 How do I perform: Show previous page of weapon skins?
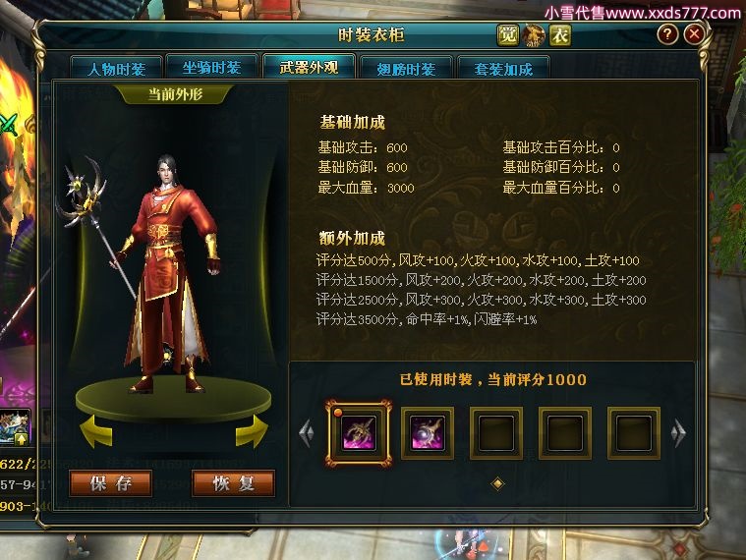click(307, 432)
